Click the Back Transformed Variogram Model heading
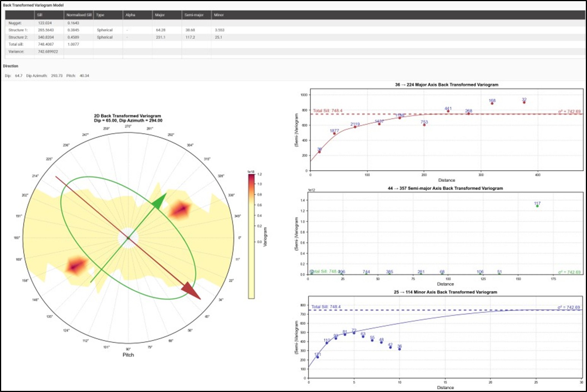Screen dimensions: 587x392 [33, 5]
